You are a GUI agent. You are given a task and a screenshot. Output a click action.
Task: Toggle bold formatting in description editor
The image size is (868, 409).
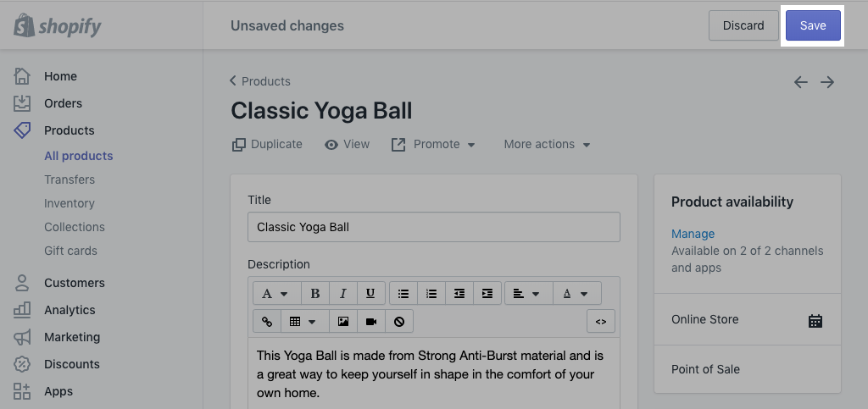315,294
